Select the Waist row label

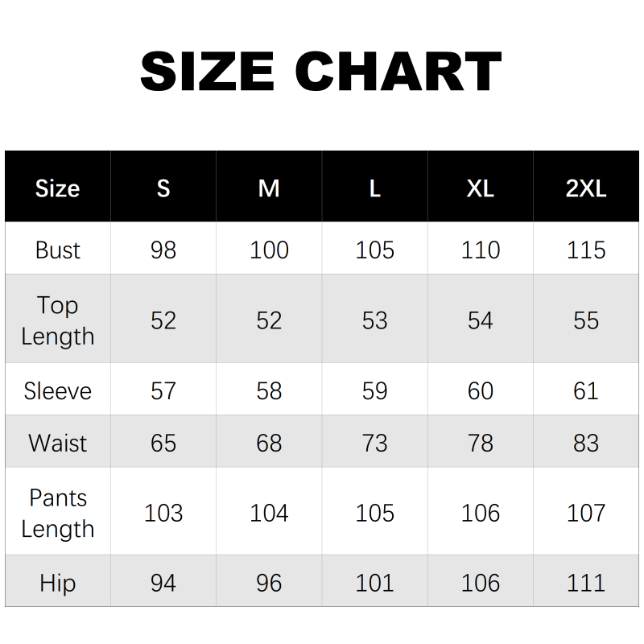(57, 443)
